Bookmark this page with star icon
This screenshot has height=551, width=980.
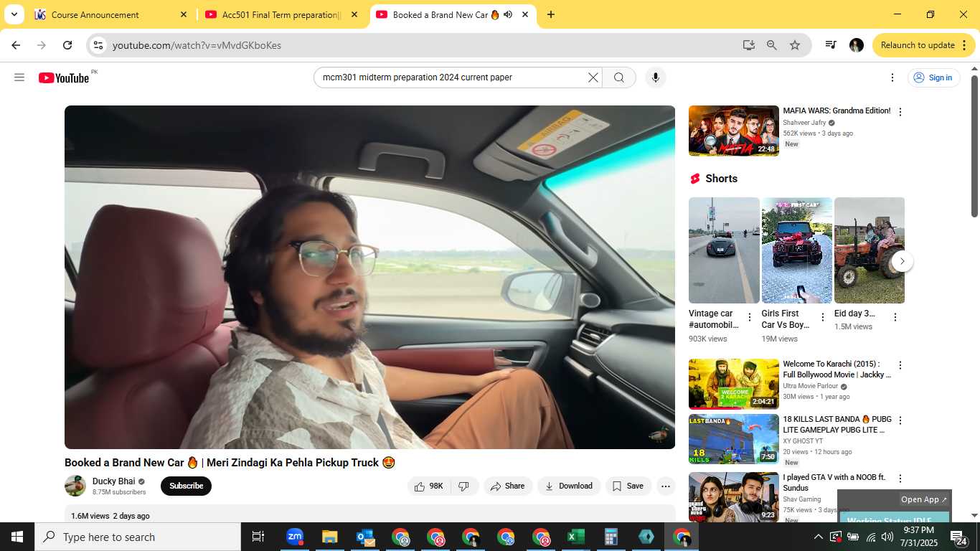(x=795, y=45)
